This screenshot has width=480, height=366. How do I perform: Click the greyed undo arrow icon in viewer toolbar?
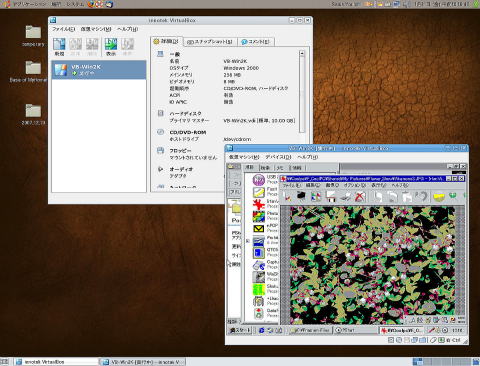(x=421, y=197)
